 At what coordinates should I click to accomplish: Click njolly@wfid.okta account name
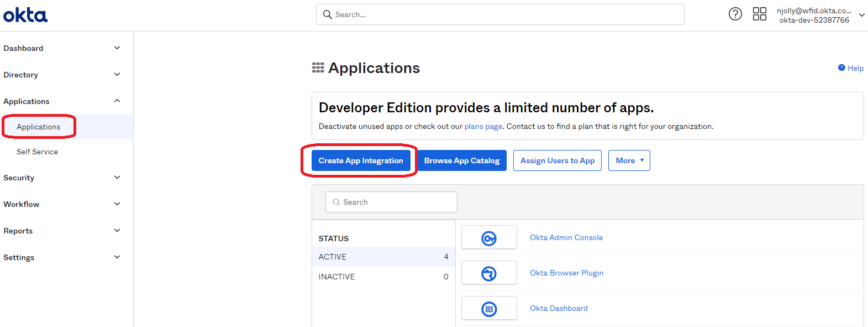point(814,11)
